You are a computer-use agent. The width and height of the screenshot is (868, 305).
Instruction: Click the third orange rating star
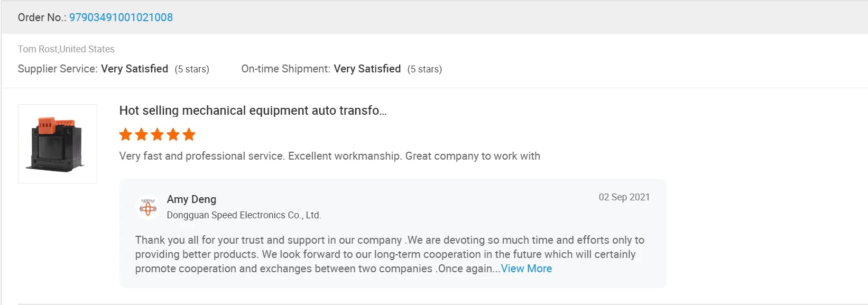click(x=158, y=135)
